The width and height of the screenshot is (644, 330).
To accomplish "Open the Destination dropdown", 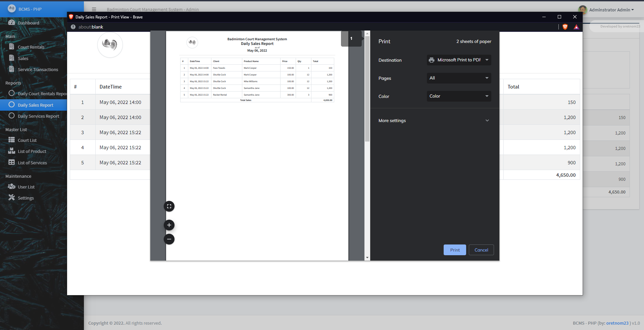I will point(459,60).
